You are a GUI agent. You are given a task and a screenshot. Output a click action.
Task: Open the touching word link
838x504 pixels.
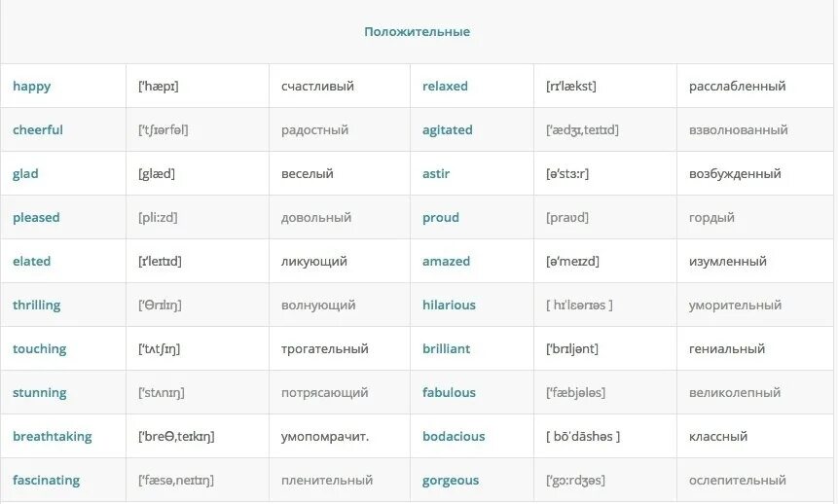click(x=40, y=349)
